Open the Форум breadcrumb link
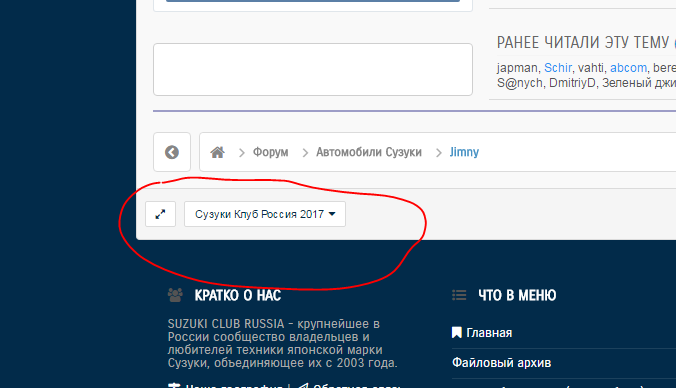 click(x=270, y=152)
